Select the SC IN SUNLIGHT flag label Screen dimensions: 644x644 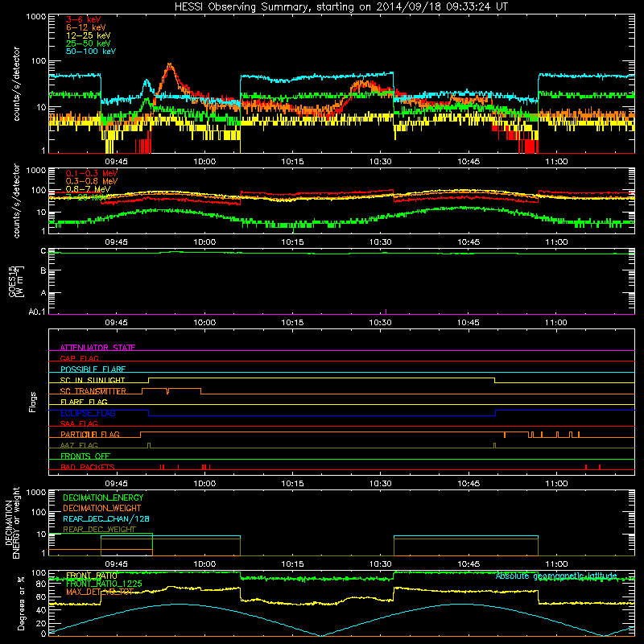tap(93, 380)
